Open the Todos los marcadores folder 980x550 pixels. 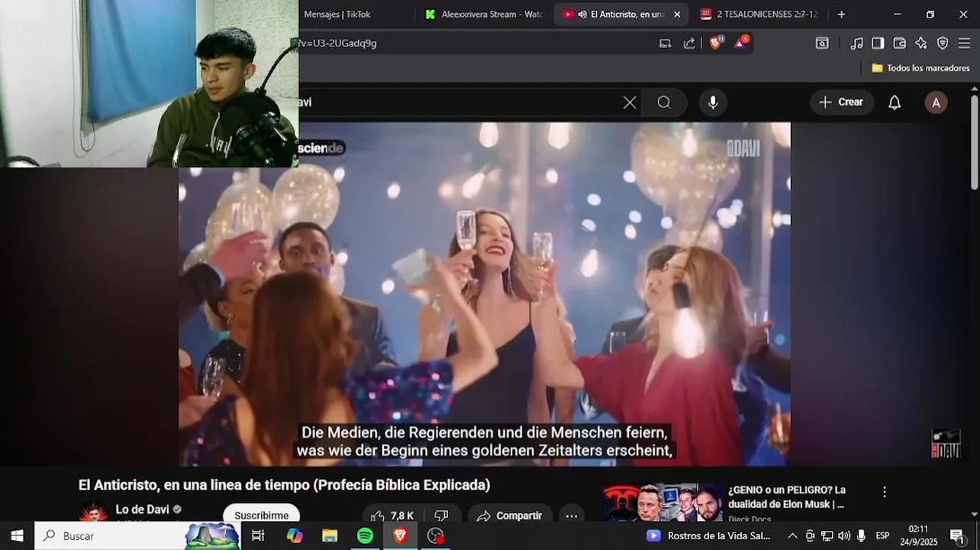pyautogui.click(x=920, y=68)
